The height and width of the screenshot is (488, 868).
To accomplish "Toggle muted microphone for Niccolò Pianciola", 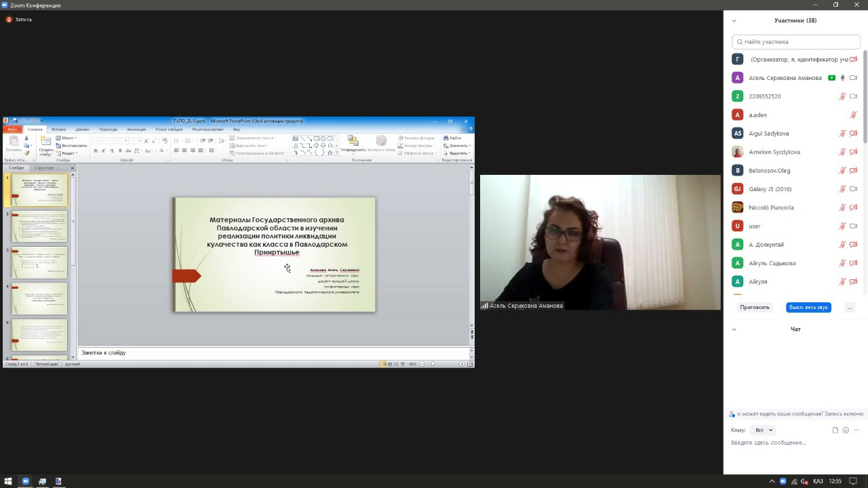I will (x=843, y=207).
